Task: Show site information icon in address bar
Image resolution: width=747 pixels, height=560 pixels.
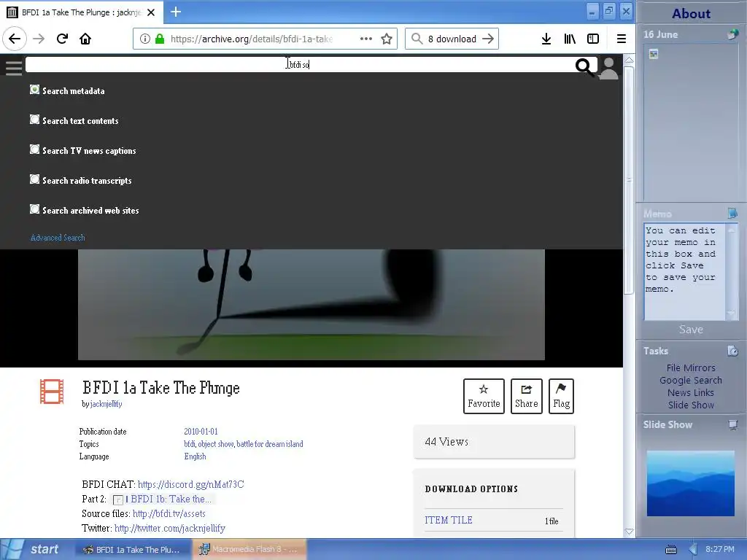Action: coord(145,39)
